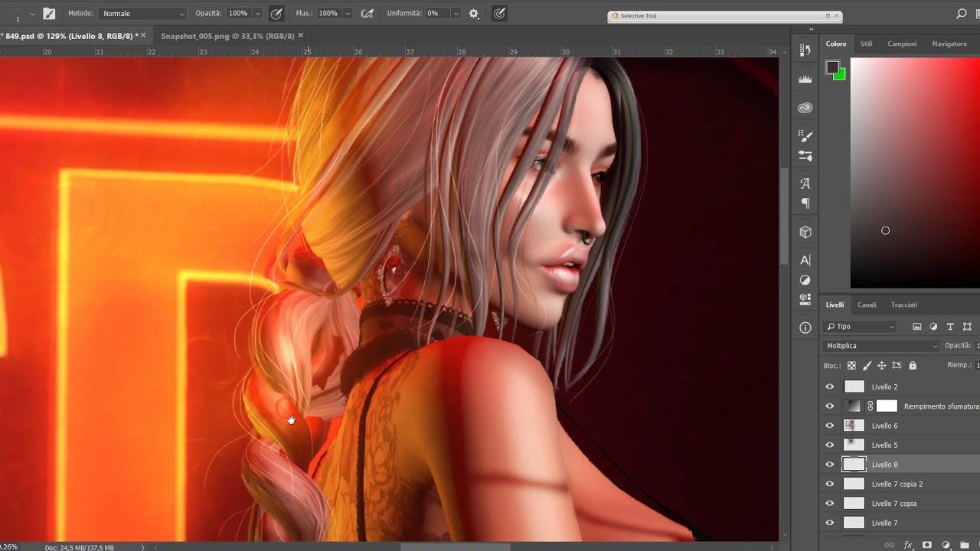
Task: Create new fill or adjustment layer icon
Action: [x=946, y=545]
